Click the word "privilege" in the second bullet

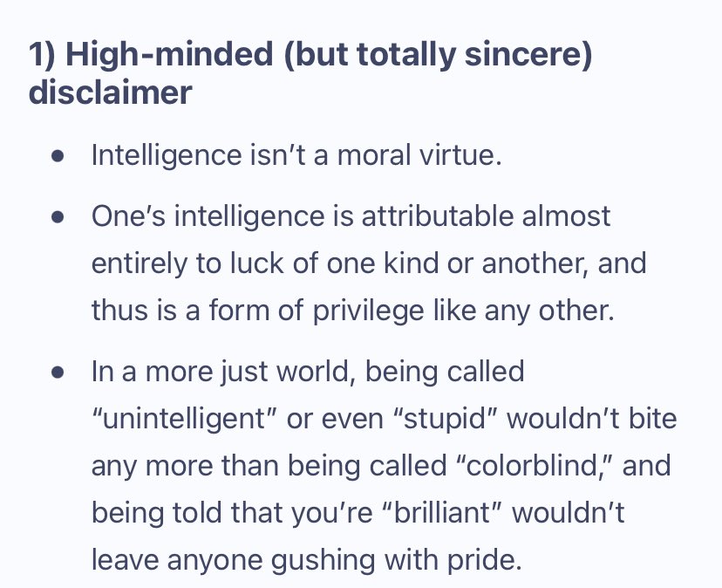(368, 311)
